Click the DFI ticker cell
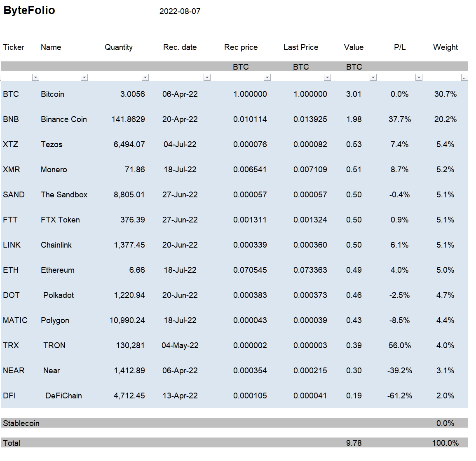Image resolution: width=476 pixels, height=461 pixels. 9,396
